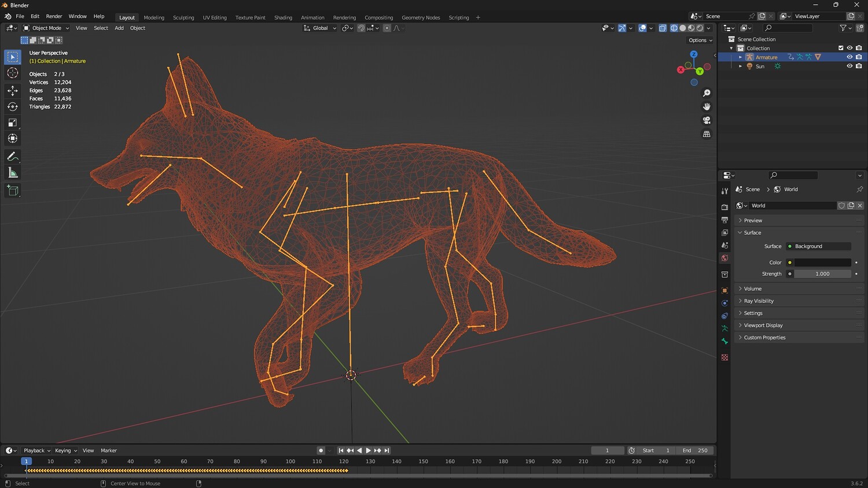Viewport: 868px width, 488px height.
Task: Open the world Color swatch
Action: [822, 263]
